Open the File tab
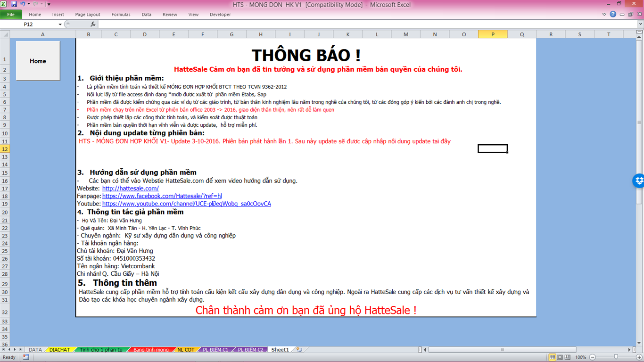The height and width of the screenshot is (362, 644). pyautogui.click(x=11, y=15)
